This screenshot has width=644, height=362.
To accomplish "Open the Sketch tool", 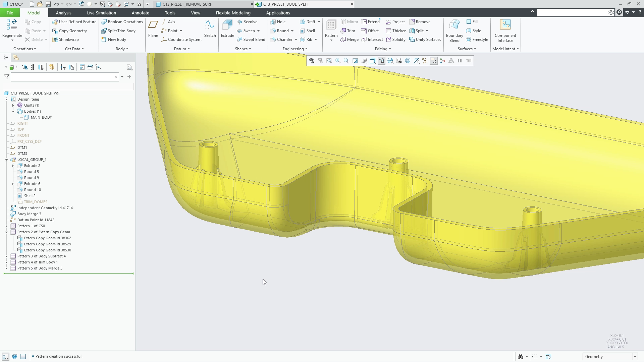I will (210, 28).
